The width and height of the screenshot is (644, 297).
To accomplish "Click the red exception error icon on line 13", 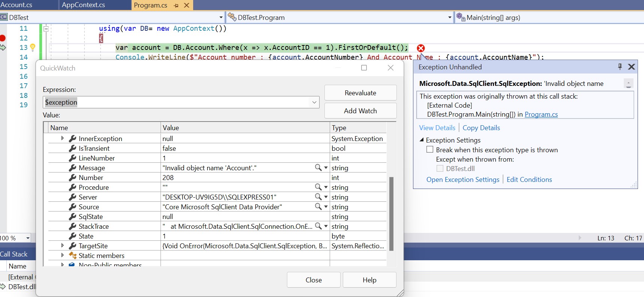I will tap(421, 48).
